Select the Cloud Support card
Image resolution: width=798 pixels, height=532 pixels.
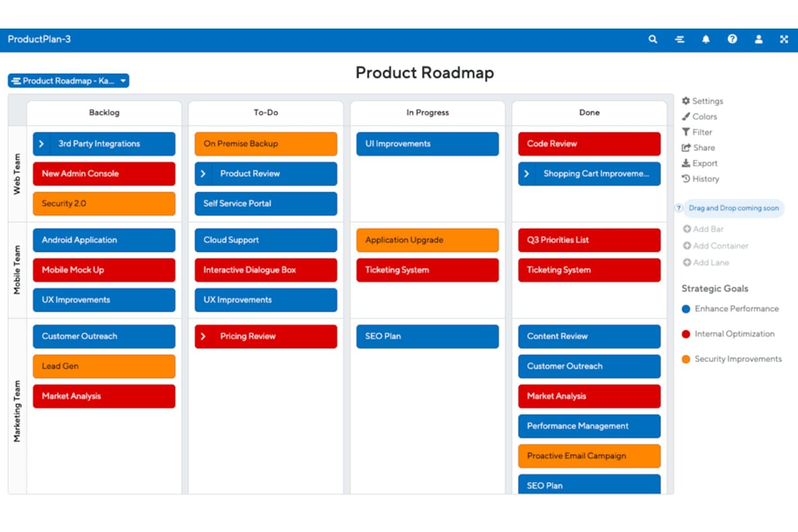(x=266, y=240)
